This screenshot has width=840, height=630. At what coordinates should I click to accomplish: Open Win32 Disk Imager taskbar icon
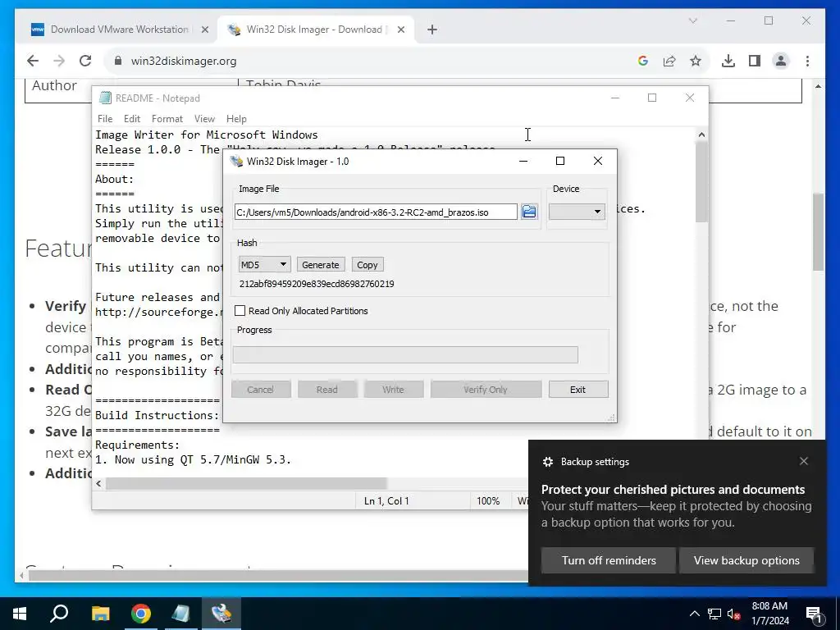coord(221,614)
